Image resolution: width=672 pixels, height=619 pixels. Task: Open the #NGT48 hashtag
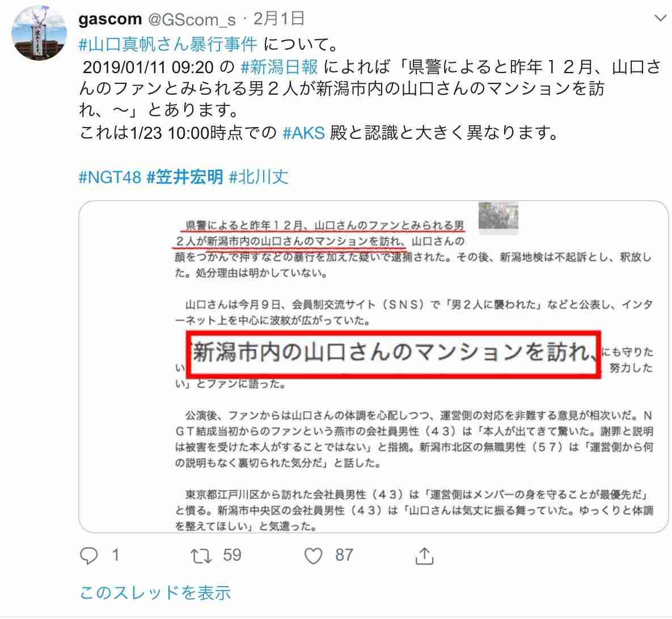[x=110, y=177]
